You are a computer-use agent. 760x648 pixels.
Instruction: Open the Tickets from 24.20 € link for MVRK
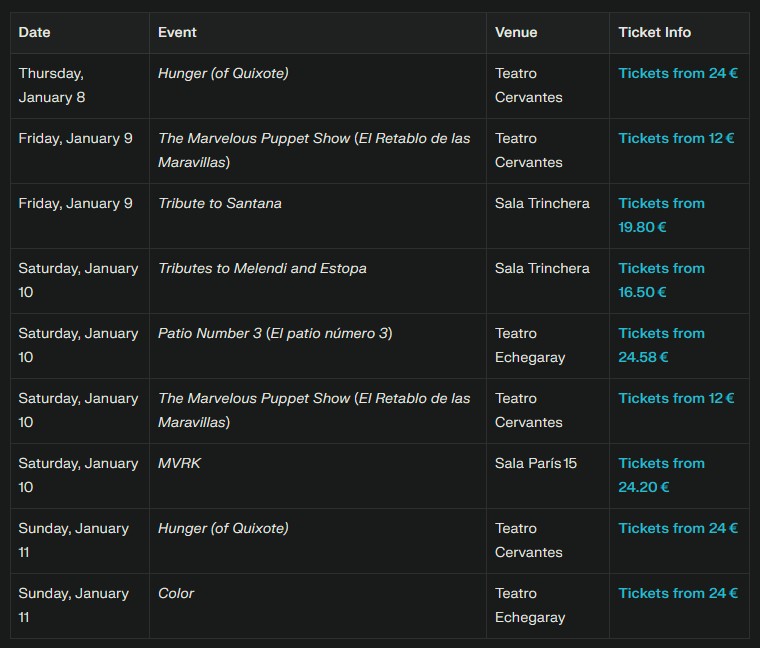(661, 475)
